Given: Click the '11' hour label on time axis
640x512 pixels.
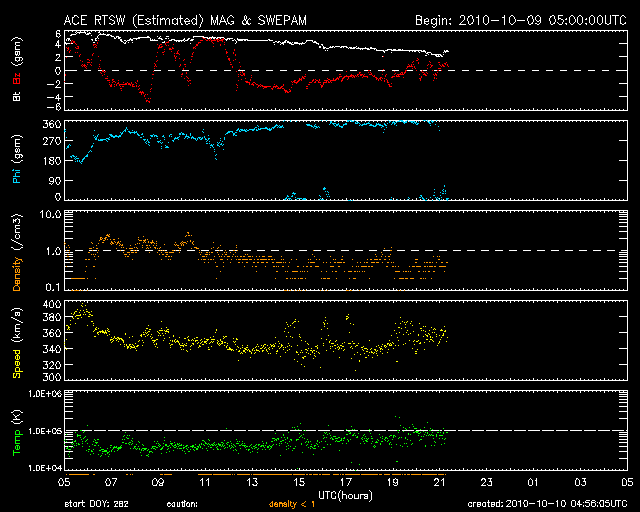Looking at the screenshot, I should pos(204,483).
